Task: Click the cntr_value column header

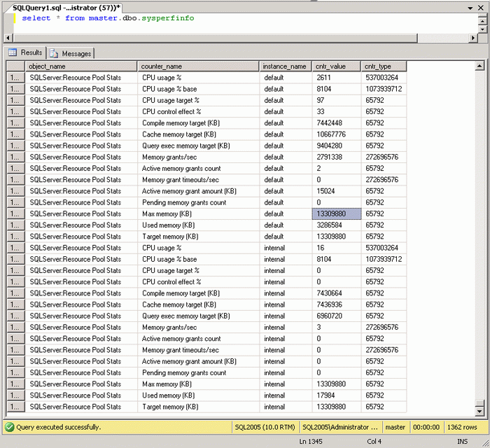Action: (x=336, y=66)
